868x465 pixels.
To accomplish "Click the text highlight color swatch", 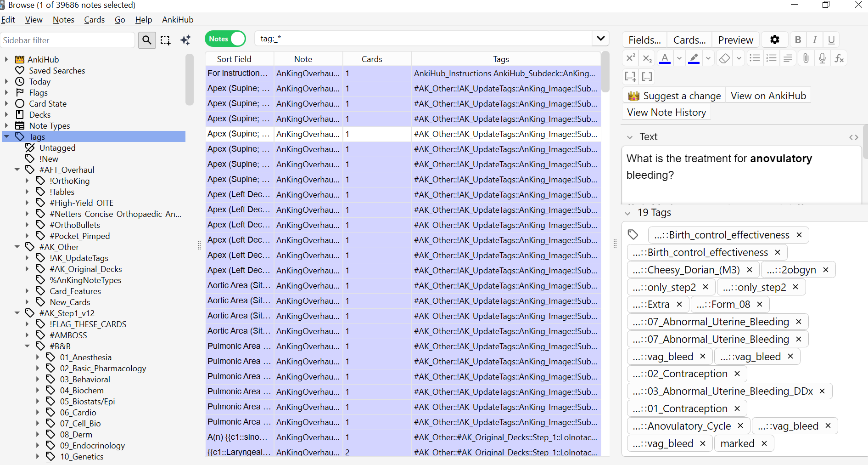I will coord(694,58).
